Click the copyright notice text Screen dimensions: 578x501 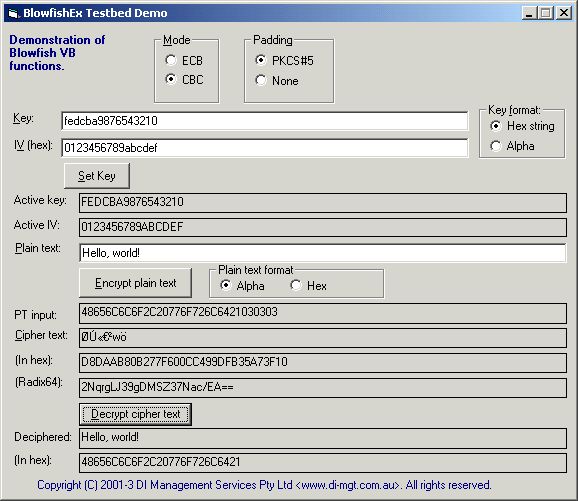pos(264,485)
